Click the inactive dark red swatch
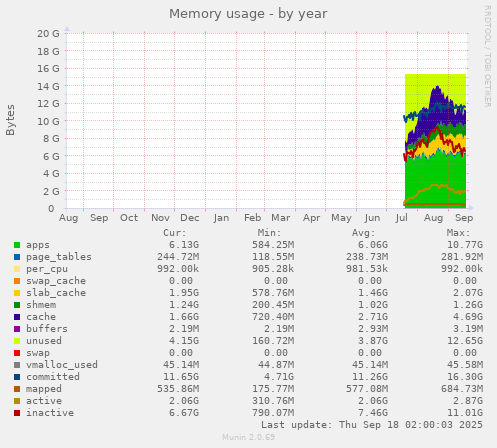Screen dimensions: 497x448 [x=17, y=413]
